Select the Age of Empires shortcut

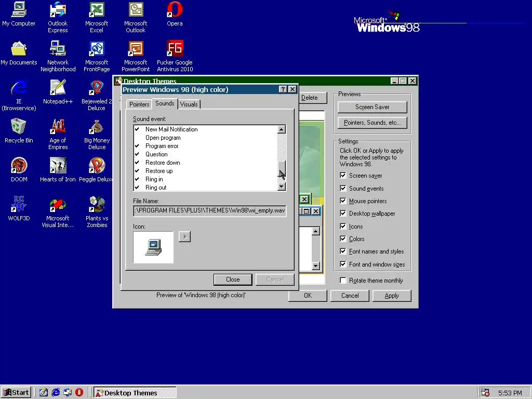58,135
